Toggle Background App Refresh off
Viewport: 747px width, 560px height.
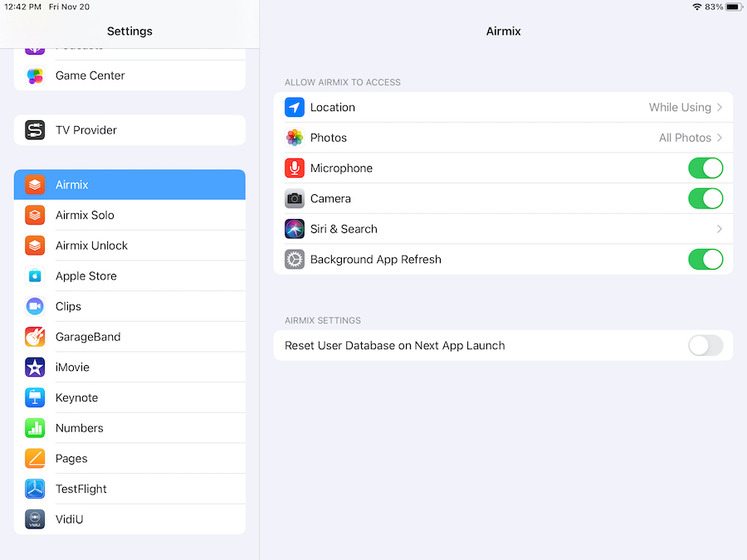[705, 260]
